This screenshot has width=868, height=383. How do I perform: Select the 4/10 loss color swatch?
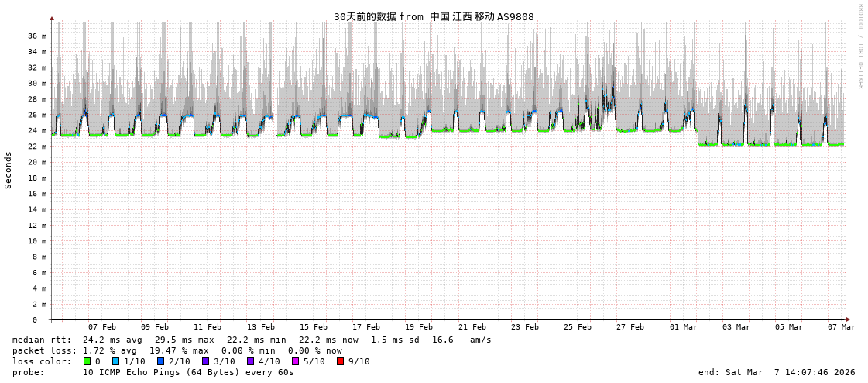click(251, 361)
